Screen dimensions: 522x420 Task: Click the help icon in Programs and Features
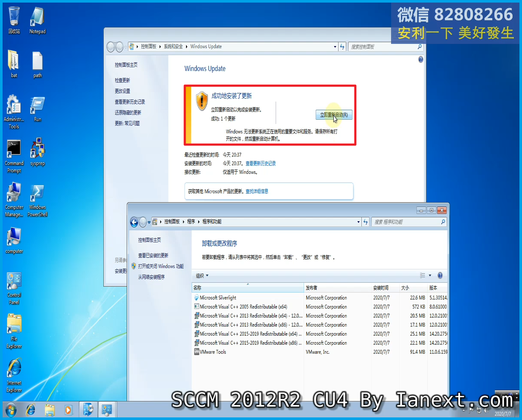440,275
